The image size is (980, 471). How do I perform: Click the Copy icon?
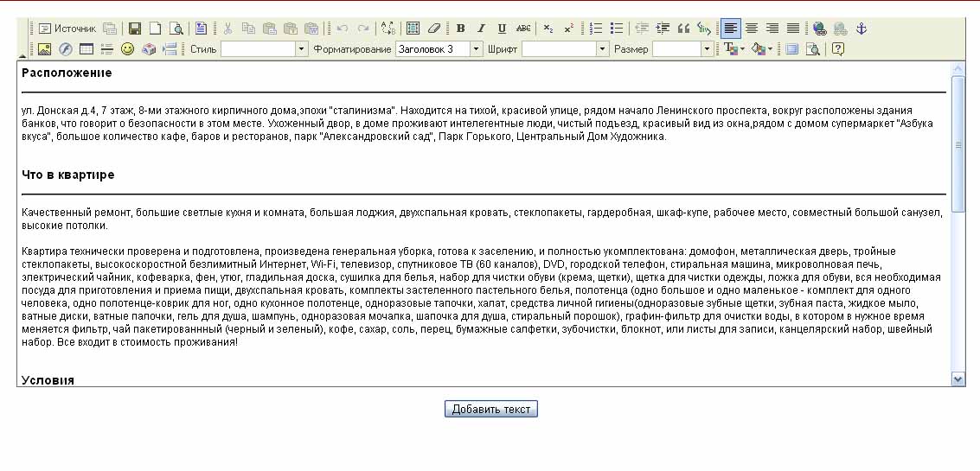249,29
